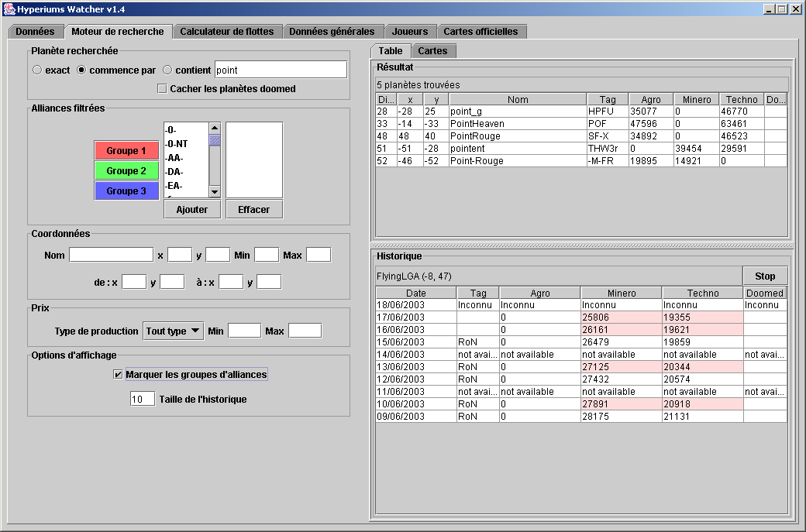Viewport: 806px width, 532px height.
Task: Select '-AA-' in the alliance list
Action: pyautogui.click(x=186, y=158)
